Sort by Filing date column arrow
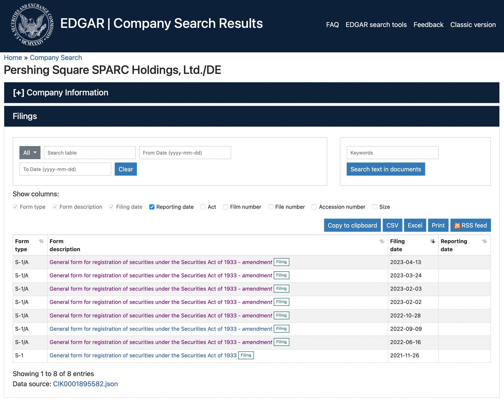Image resolution: width=504 pixels, height=420 pixels. [432, 241]
